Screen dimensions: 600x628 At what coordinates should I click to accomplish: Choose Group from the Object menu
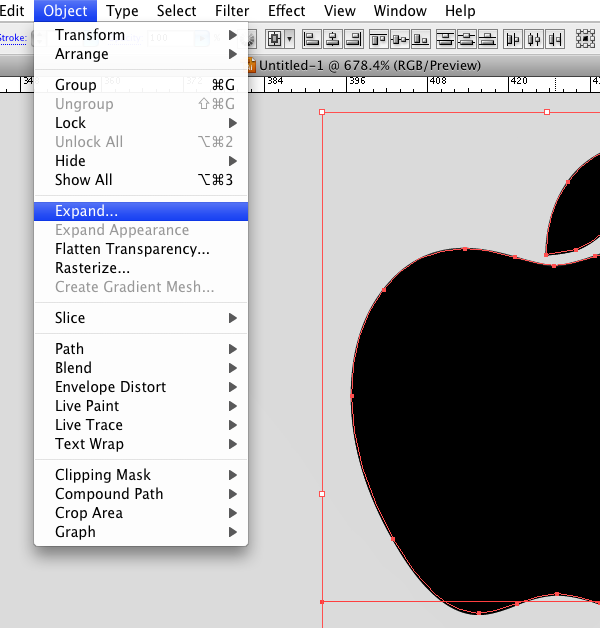(141, 85)
